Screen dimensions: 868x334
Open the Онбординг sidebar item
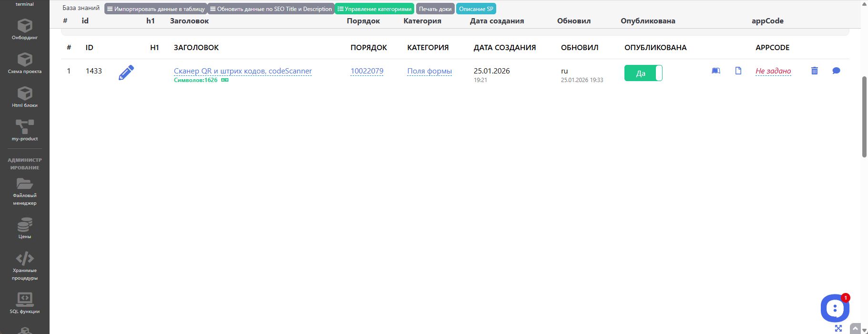tap(25, 29)
